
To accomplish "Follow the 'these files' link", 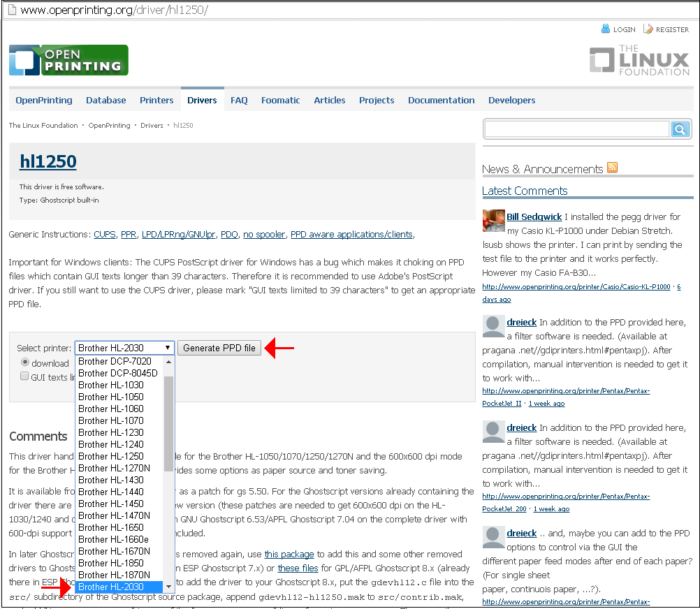I will click(298, 568).
